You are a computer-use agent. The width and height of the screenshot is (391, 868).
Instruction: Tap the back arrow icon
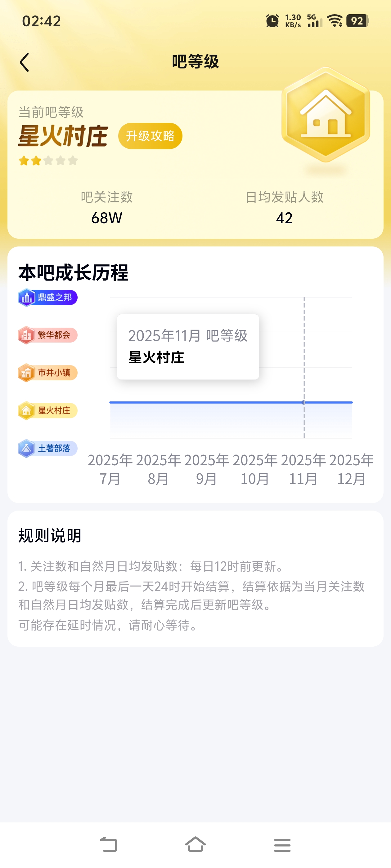click(x=25, y=62)
